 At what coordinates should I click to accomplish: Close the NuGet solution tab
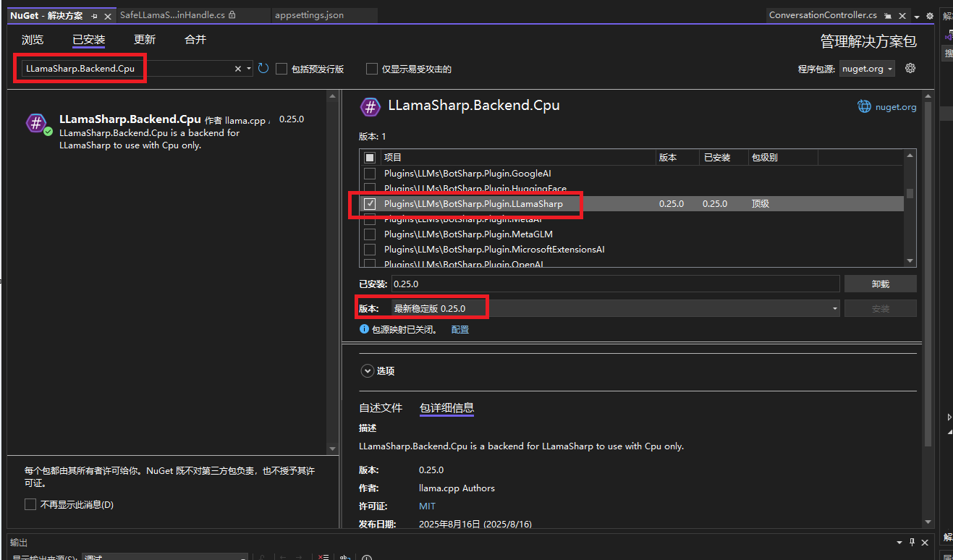coord(108,15)
